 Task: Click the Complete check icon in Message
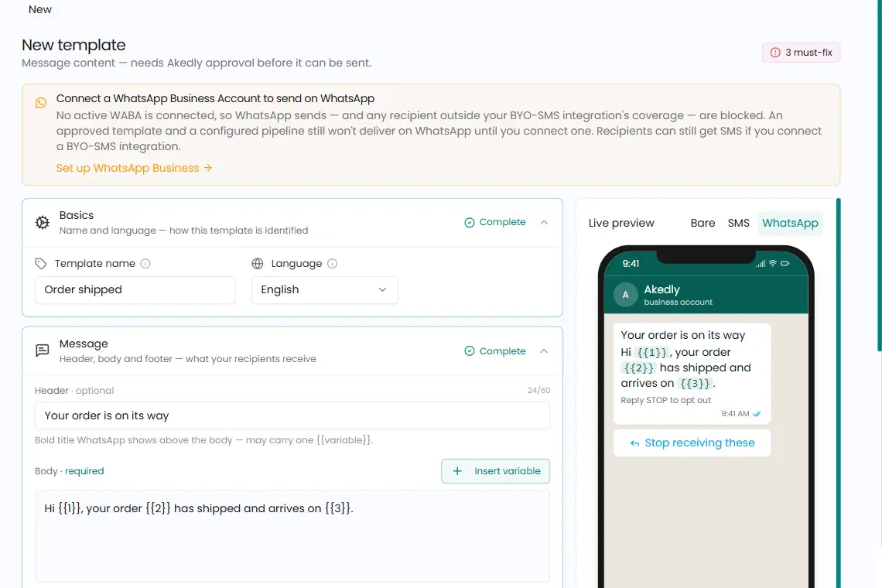click(x=469, y=350)
